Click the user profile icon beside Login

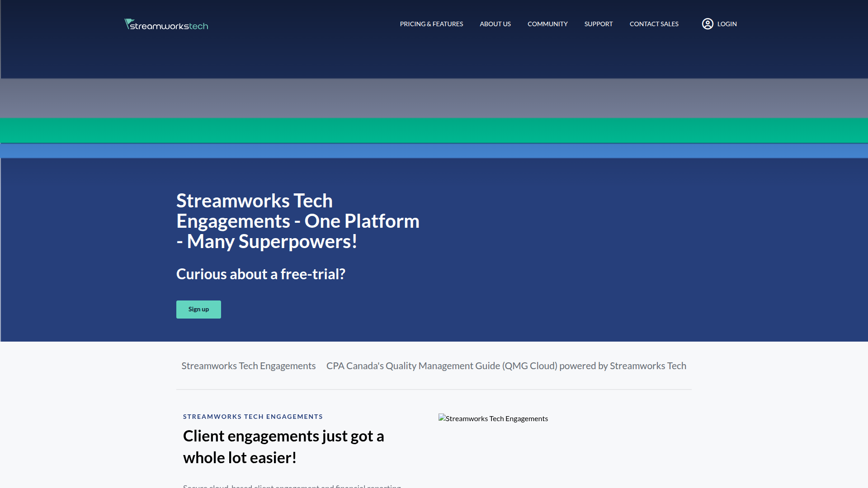(x=708, y=24)
